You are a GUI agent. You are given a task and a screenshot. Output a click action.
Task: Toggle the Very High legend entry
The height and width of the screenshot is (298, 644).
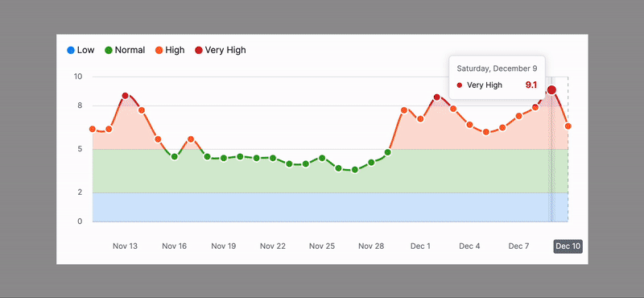220,50
